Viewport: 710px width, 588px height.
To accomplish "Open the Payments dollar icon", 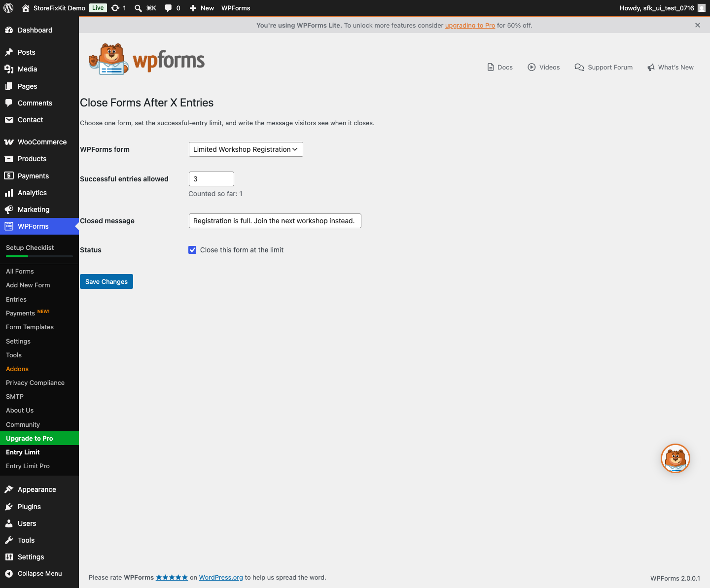I will coord(9,175).
